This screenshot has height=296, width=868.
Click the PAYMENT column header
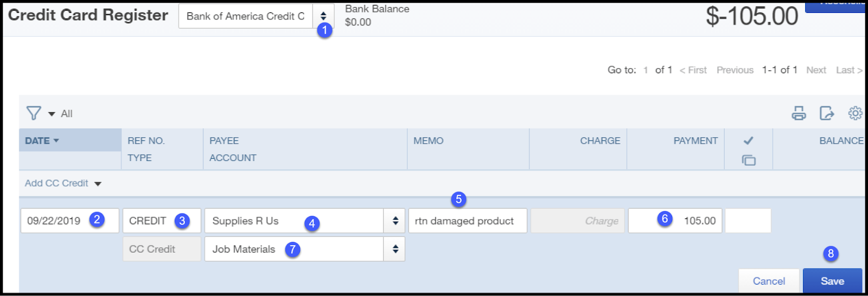[x=695, y=140]
